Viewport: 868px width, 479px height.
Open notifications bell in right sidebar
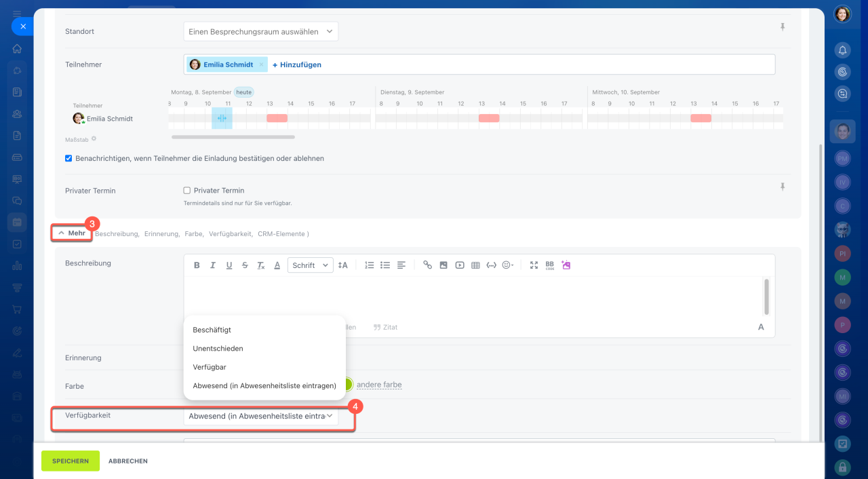842,50
